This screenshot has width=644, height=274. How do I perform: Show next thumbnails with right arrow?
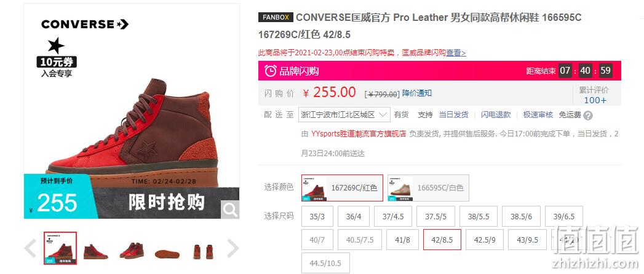[x=233, y=249]
